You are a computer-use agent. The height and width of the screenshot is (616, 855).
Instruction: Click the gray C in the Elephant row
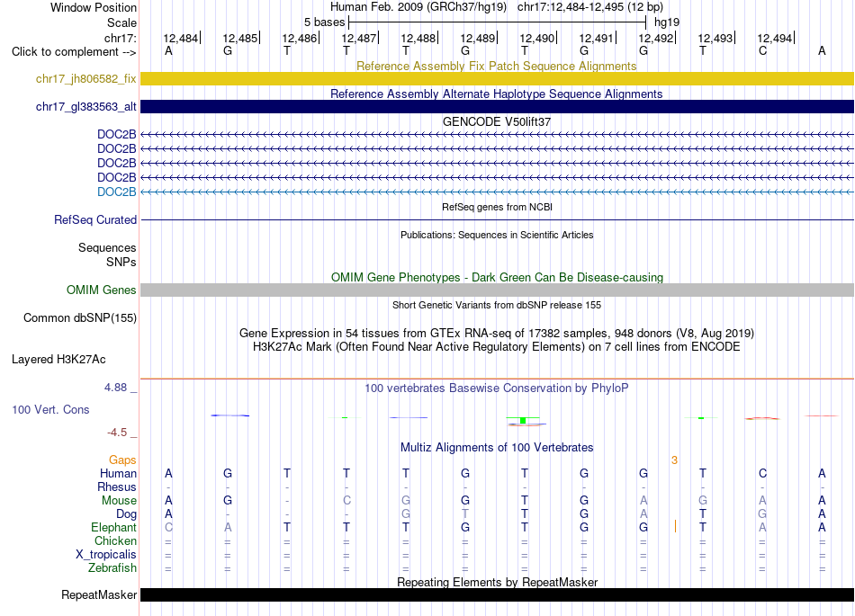pos(168,527)
